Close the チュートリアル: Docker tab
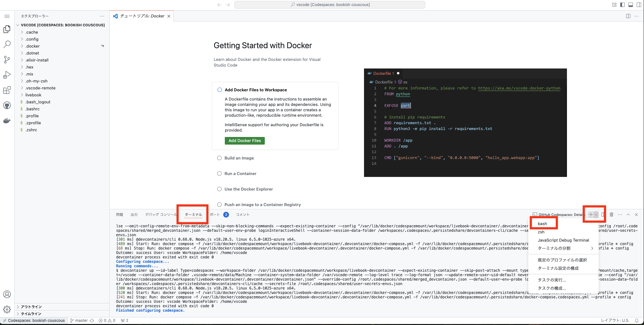644x325 pixels. click(169, 16)
